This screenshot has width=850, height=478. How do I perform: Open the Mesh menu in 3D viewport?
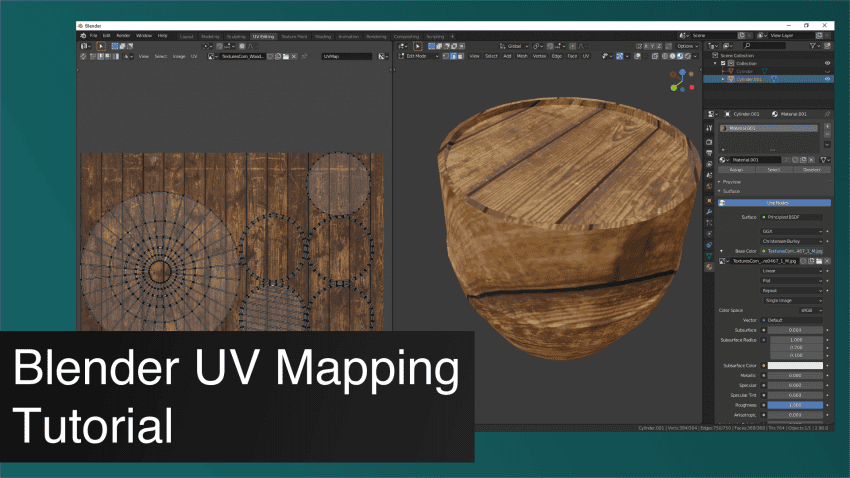(x=522, y=56)
